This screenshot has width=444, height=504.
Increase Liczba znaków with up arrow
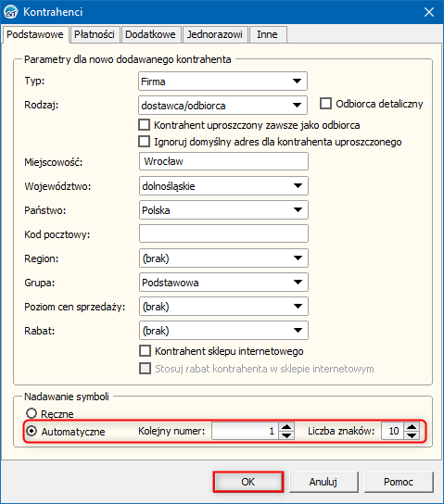tap(412, 427)
